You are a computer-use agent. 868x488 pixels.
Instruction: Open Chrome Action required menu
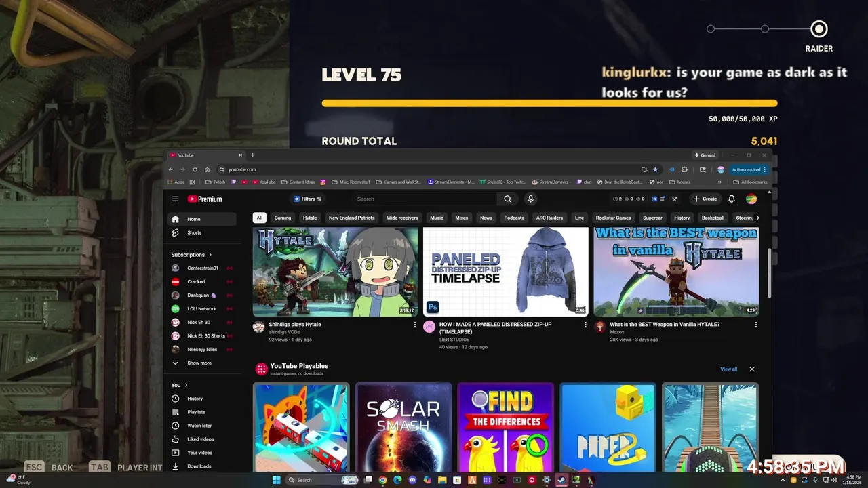coord(749,169)
